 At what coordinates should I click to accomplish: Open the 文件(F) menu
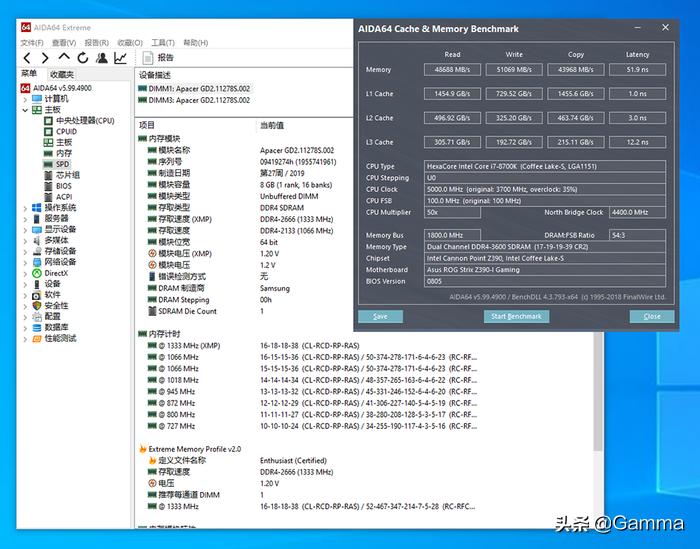pyautogui.click(x=32, y=43)
